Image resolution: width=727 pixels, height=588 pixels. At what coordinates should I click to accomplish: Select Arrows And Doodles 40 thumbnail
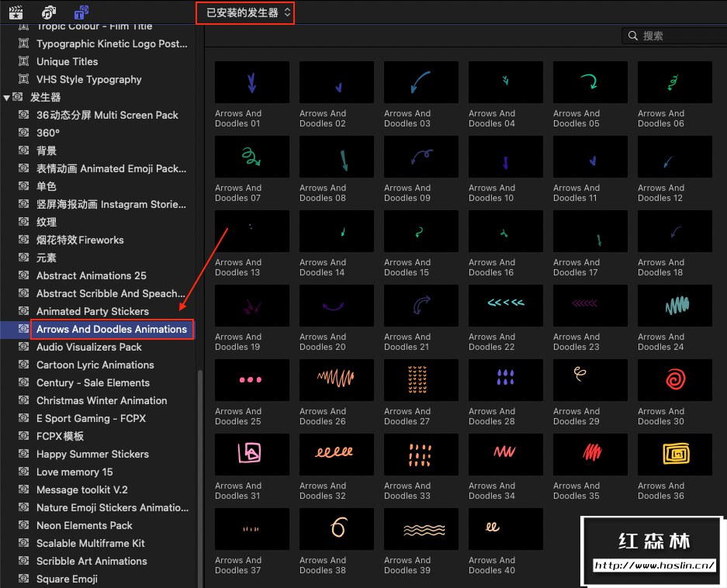coord(505,529)
